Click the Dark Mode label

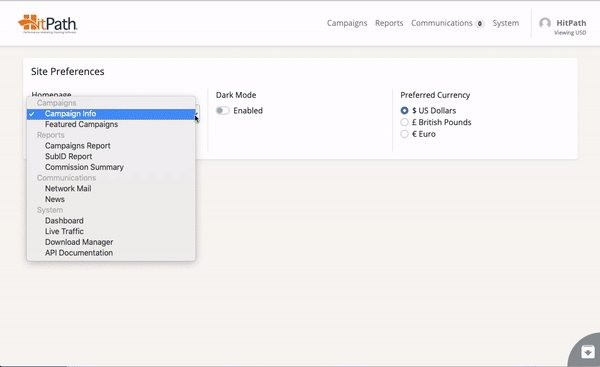coord(236,95)
